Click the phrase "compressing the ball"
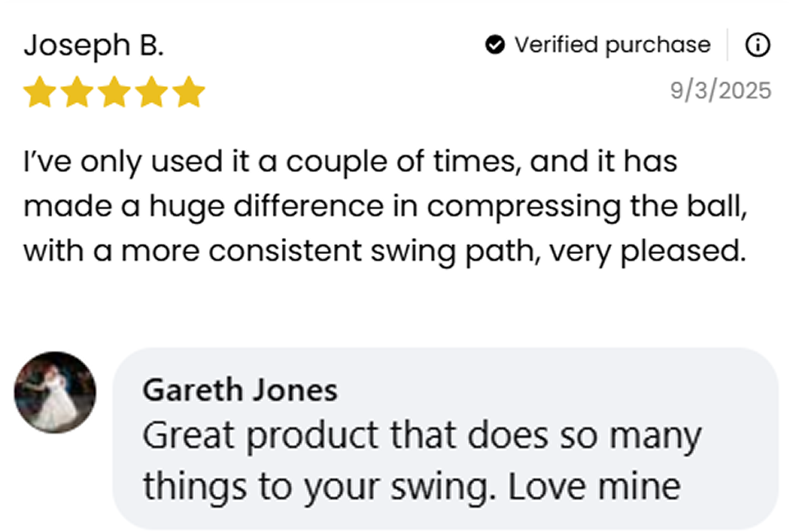 pos(587,207)
